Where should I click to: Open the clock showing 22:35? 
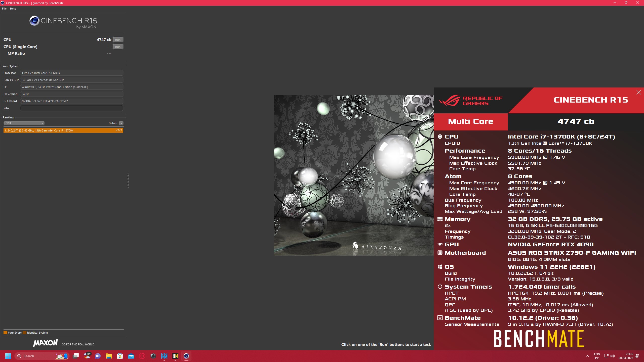point(626,356)
